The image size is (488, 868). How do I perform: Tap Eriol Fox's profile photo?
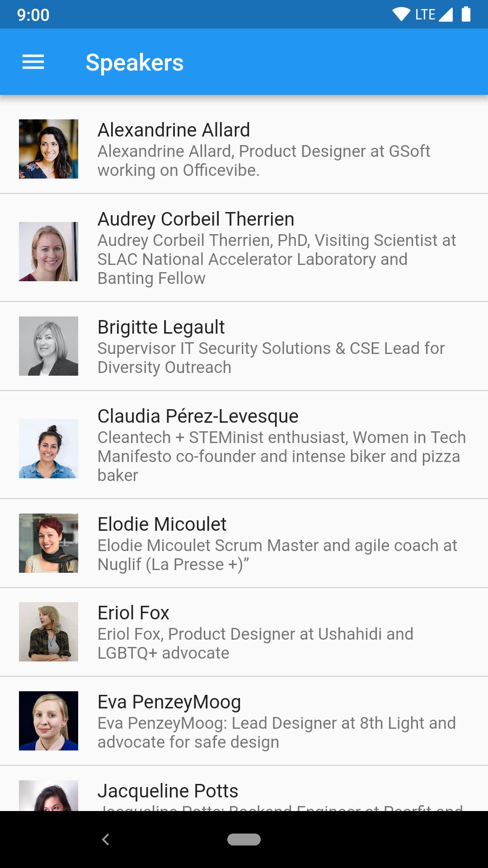[x=48, y=632]
